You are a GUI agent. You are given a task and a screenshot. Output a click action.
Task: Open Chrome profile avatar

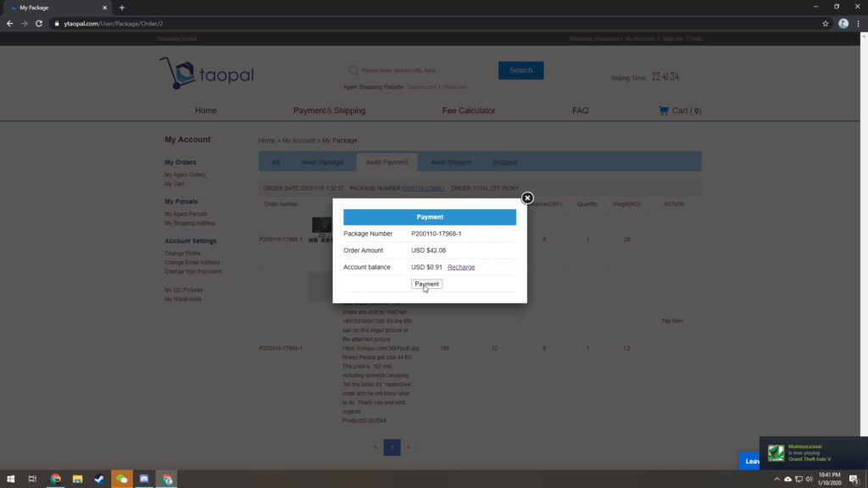click(x=843, y=24)
